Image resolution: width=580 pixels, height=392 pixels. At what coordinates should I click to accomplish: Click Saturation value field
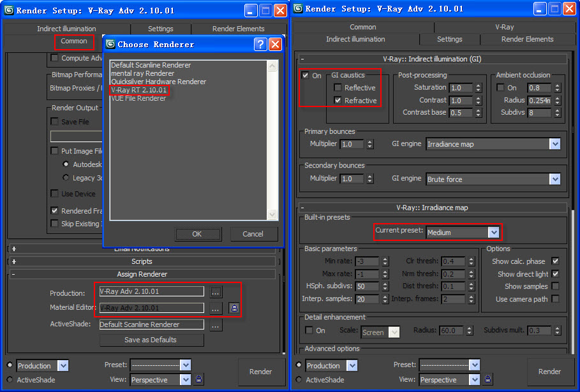pyautogui.click(x=461, y=88)
